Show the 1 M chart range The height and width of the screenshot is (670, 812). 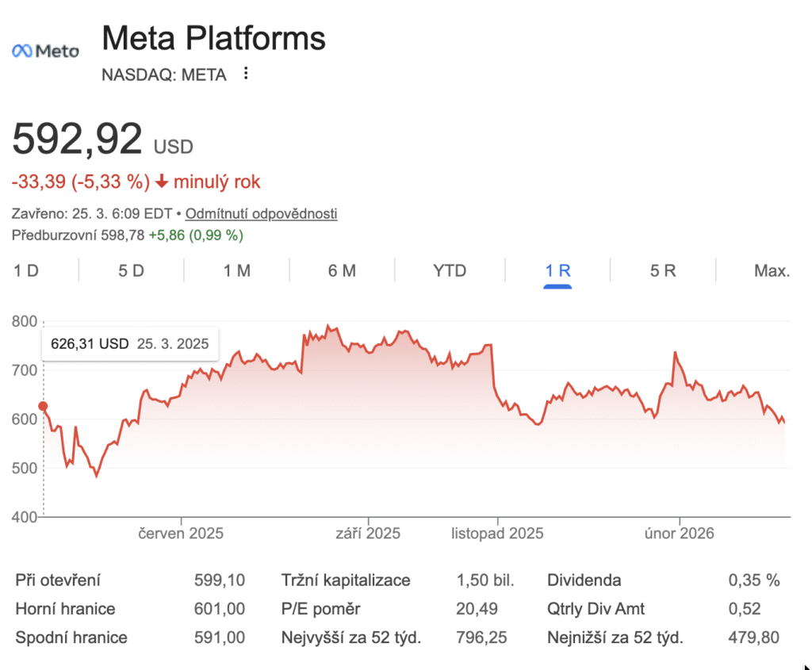coord(237,270)
